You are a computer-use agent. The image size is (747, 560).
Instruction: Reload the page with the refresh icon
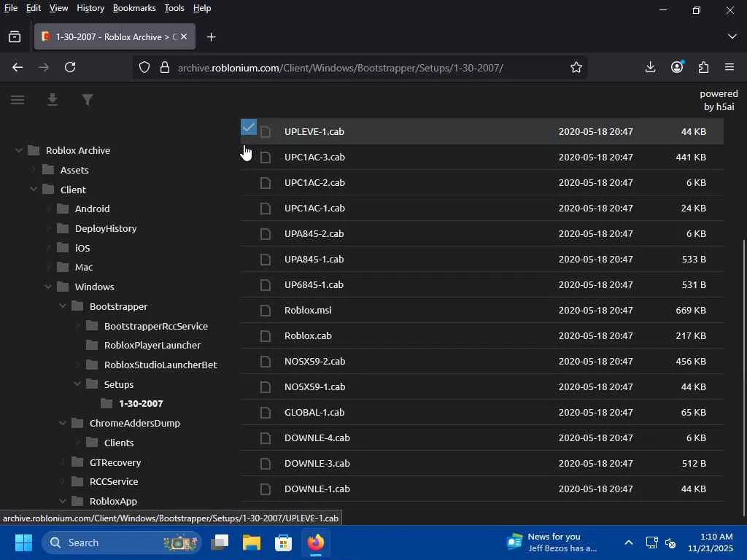(x=70, y=68)
